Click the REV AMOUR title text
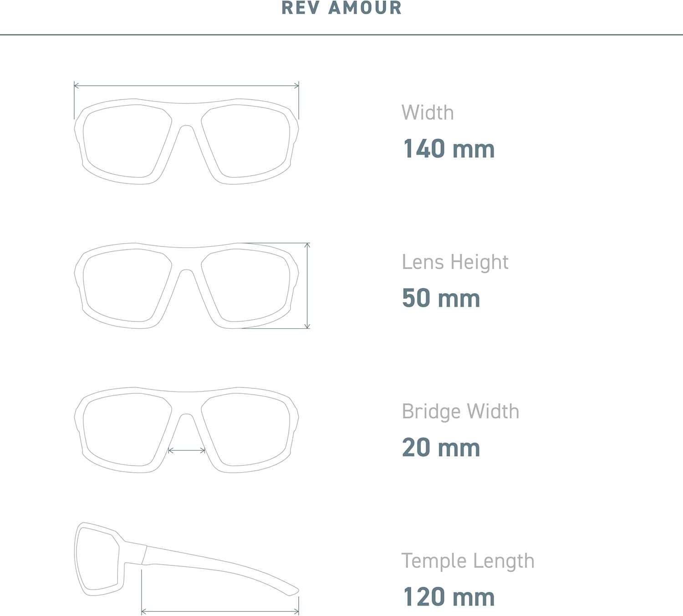The height and width of the screenshot is (616, 683). point(341,8)
